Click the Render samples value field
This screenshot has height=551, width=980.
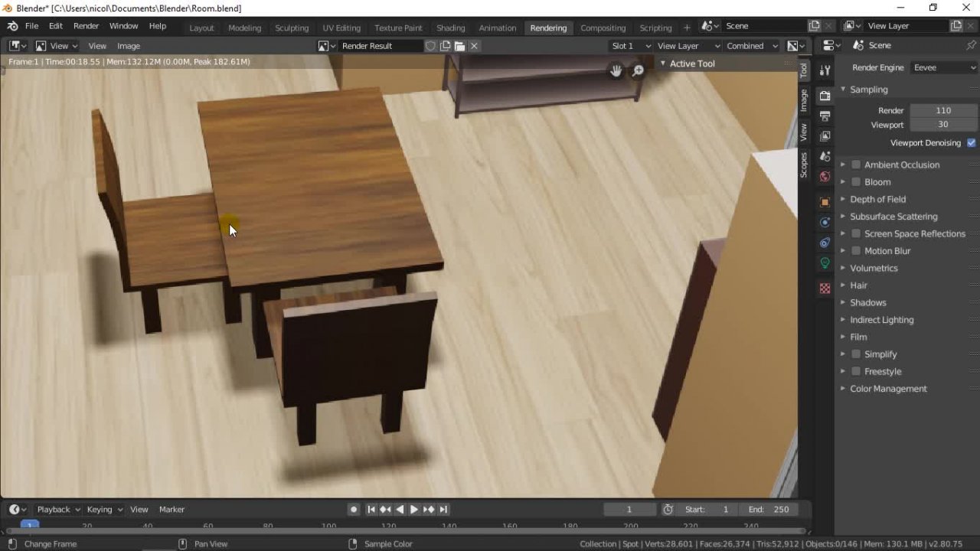(x=943, y=110)
